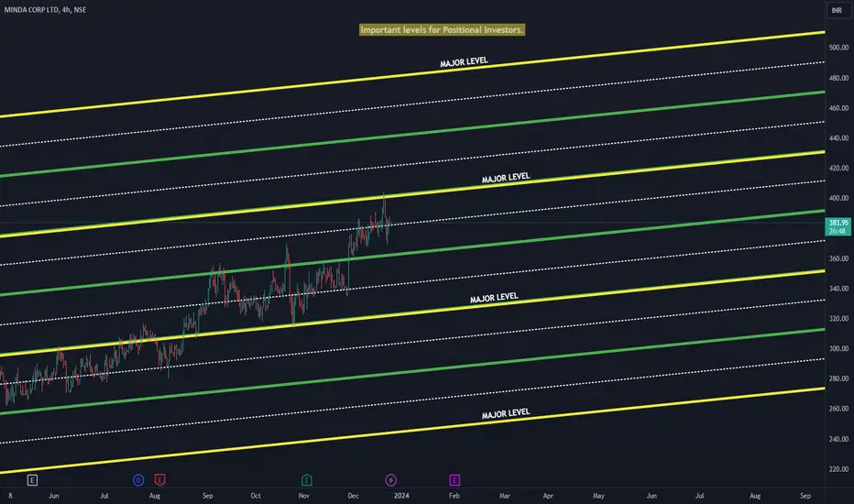Click the purple lightning bolt event marker

coord(391,480)
